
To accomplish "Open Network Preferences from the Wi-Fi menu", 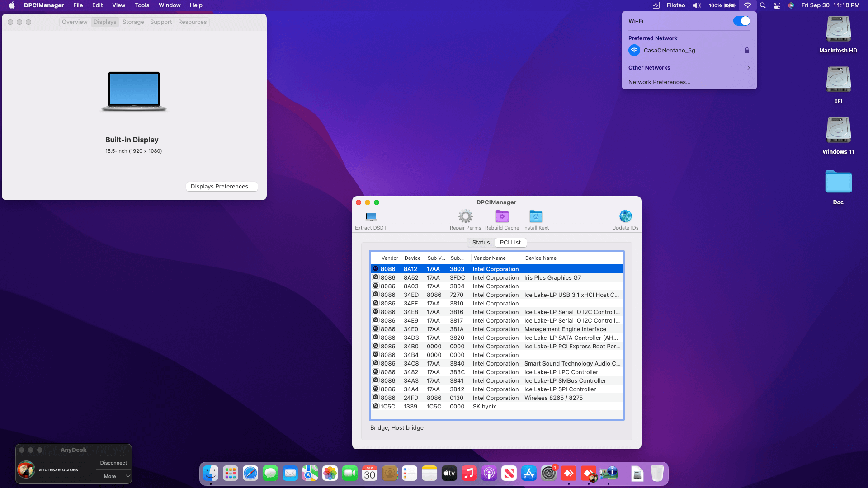I will point(659,82).
